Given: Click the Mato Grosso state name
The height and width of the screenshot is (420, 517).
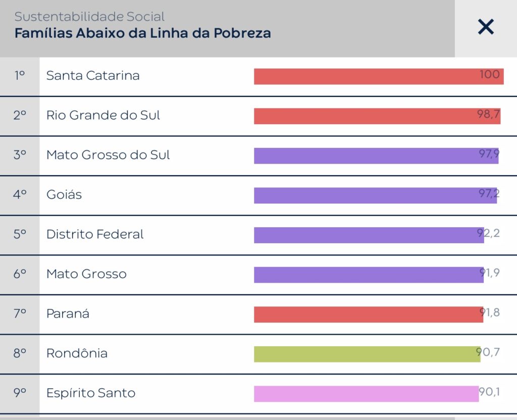Looking at the screenshot, I should (86, 274).
